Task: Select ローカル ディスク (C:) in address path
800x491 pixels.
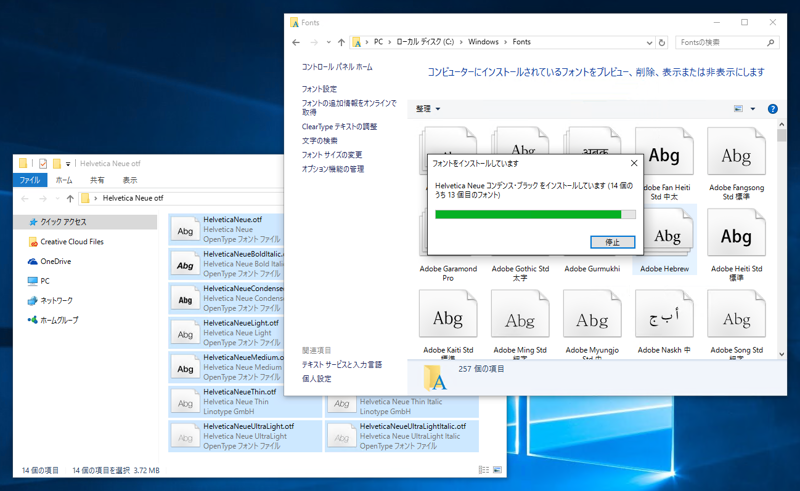Action: point(425,42)
